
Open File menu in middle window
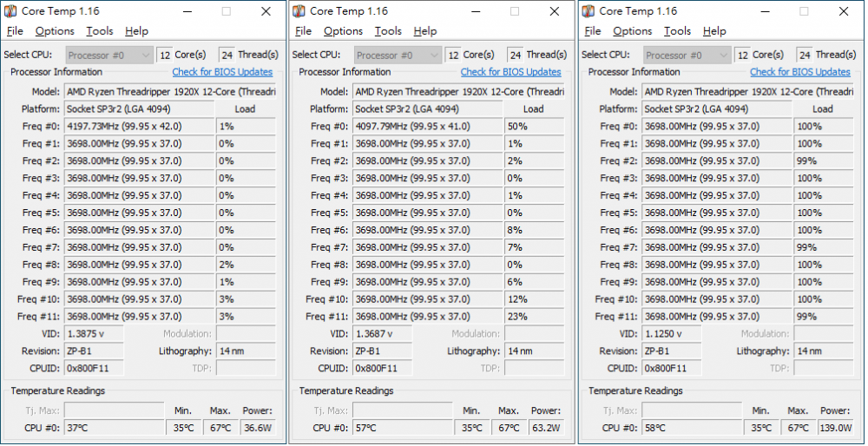click(303, 31)
